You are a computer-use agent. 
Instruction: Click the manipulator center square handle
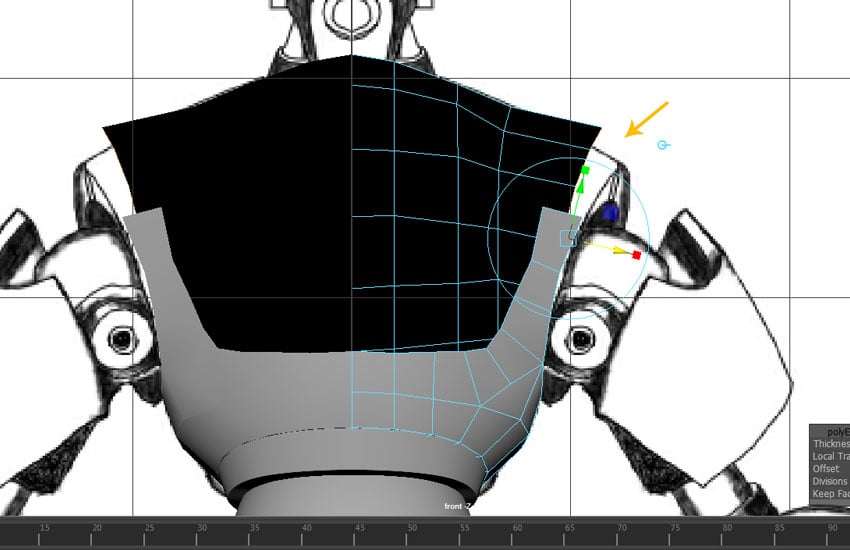click(568, 238)
